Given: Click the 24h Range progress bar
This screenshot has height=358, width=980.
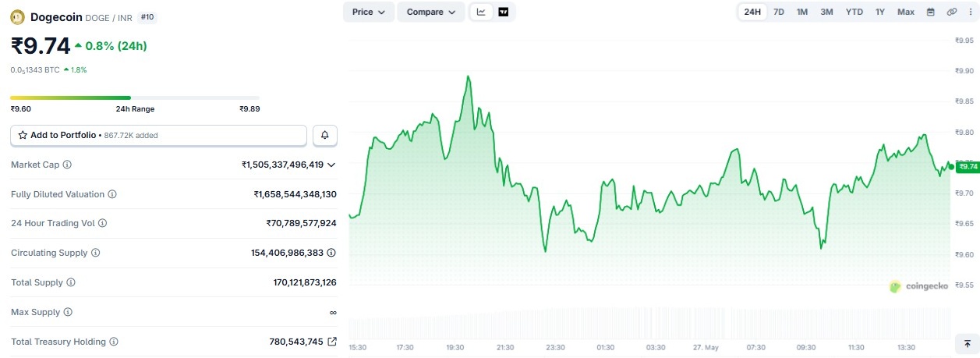Looking at the screenshot, I should point(135,97).
